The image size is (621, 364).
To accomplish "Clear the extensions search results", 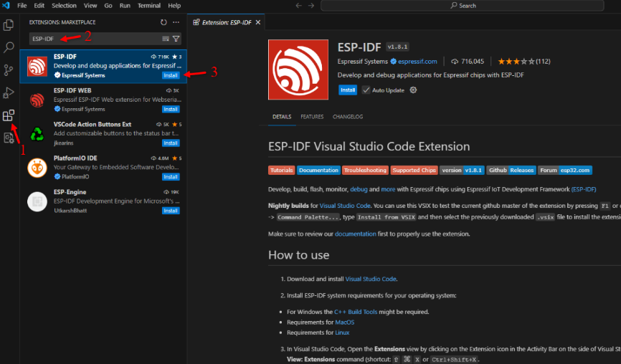I will (166, 39).
